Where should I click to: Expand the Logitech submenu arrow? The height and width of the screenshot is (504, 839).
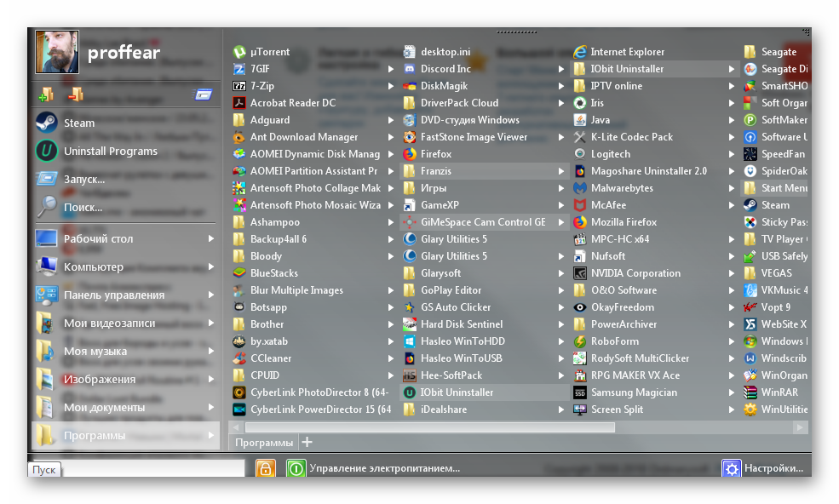(x=731, y=154)
